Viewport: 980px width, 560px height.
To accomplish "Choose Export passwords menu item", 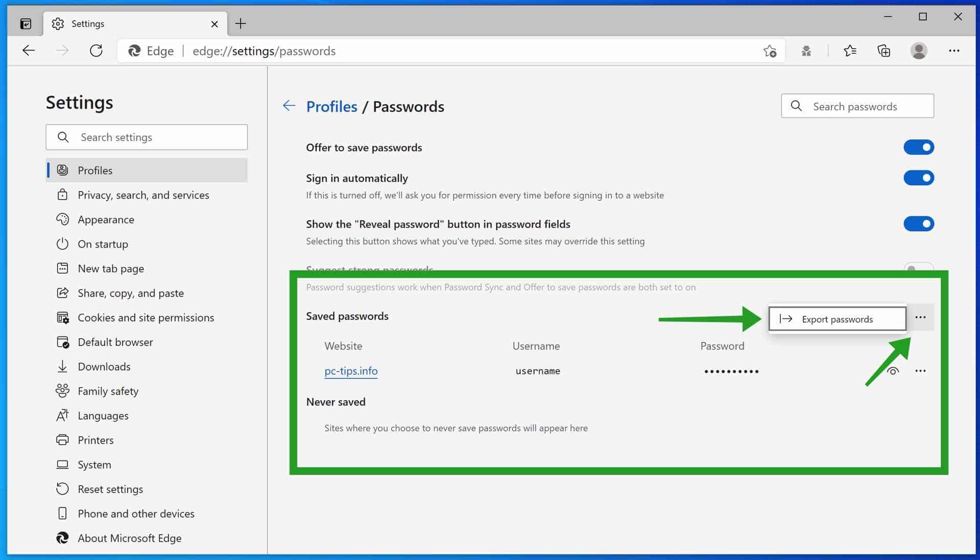I will pyautogui.click(x=838, y=319).
